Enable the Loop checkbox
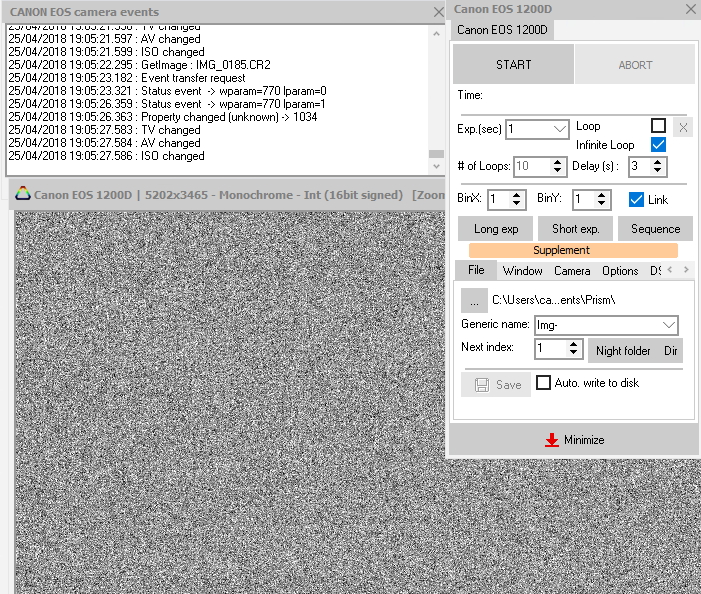Image resolution: width=701 pixels, height=594 pixels. 657,126
